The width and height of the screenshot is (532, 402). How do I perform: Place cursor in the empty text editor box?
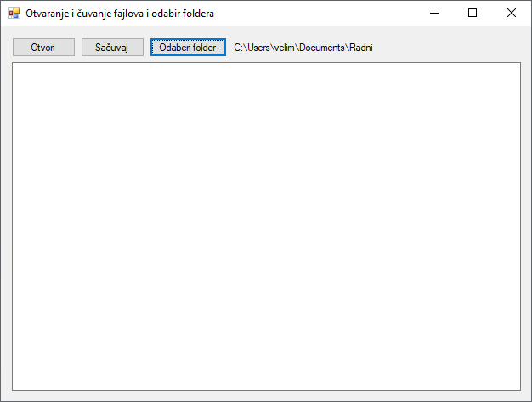click(266, 226)
